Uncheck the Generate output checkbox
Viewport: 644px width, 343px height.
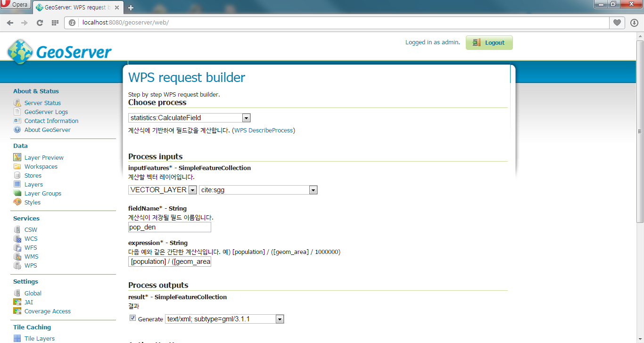point(132,318)
